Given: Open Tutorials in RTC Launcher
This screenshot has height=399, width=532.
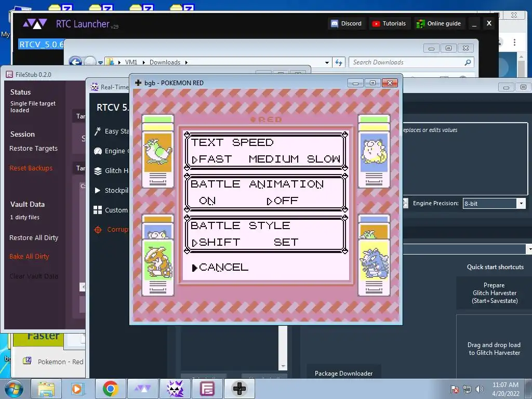Looking at the screenshot, I should point(389,23).
